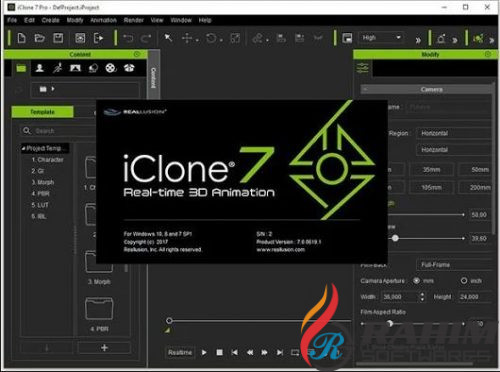Viewport: 500px width, 372px height.
Task: Activate the Scale tool
Action: point(235,38)
